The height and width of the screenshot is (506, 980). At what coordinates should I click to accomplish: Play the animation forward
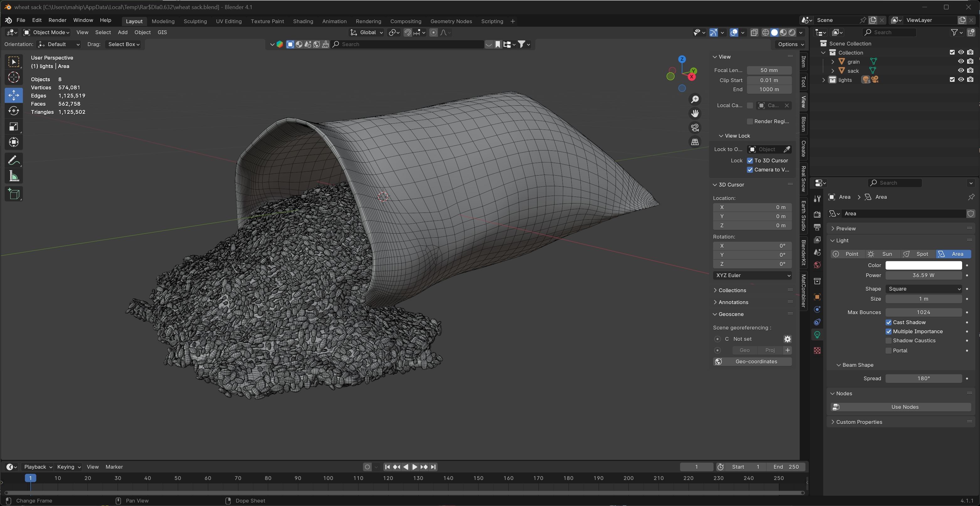point(415,467)
